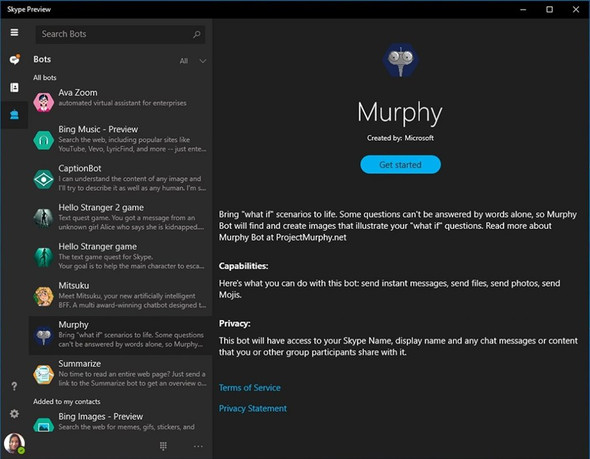Select Mitsuku title in list

point(74,286)
